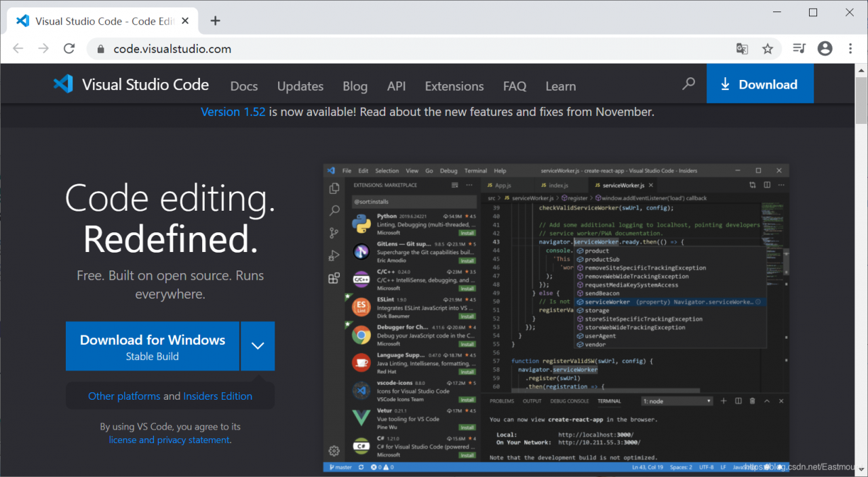Go back using the browser arrow

(x=18, y=49)
